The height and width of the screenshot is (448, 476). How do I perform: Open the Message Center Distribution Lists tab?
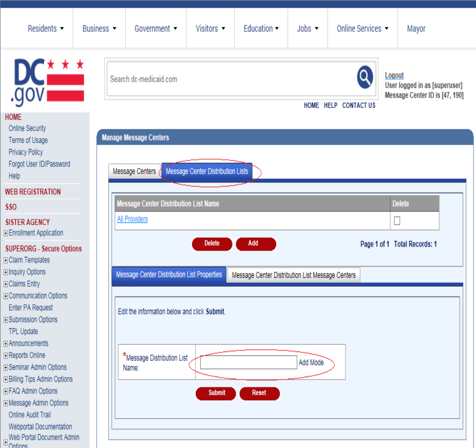point(207,172)
